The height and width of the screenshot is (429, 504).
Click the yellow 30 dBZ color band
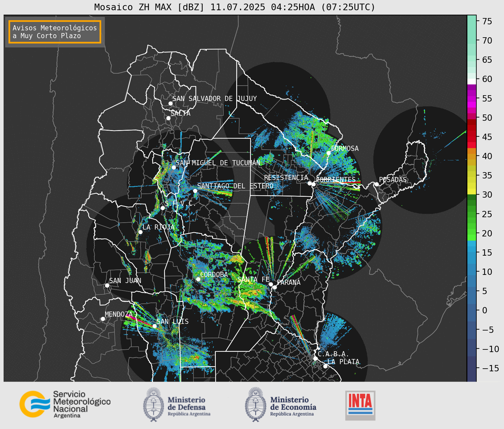coord(472,191)
